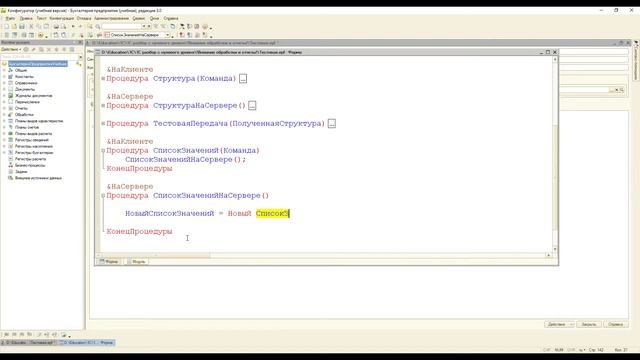Click the Регистры сведений icon in tree
Image resolution: width=640 pixels, height=360 pixels.
pos(11,140)
